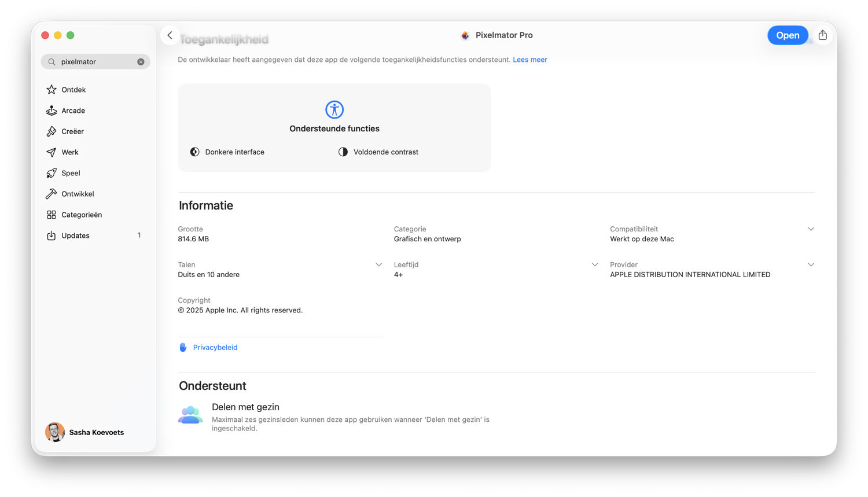Go to the Werk section
Viewport: 868px width, 497px height.
[x=95, y=152]
